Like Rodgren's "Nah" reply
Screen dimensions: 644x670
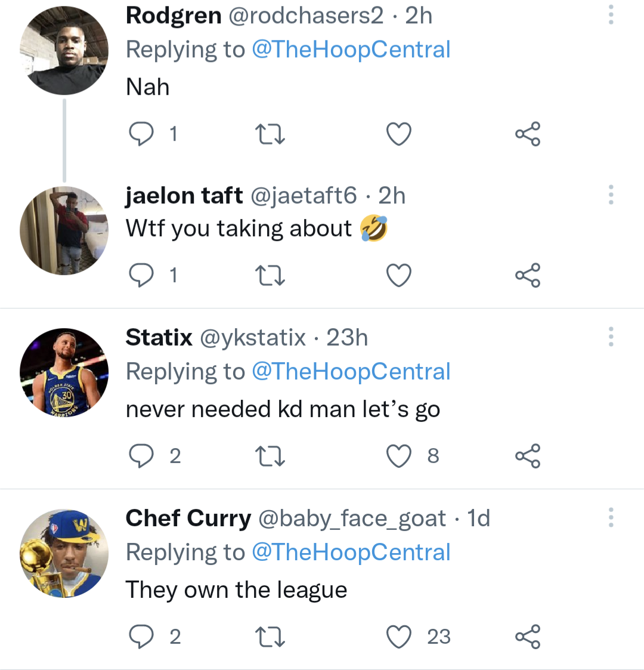tap(399, 134)
